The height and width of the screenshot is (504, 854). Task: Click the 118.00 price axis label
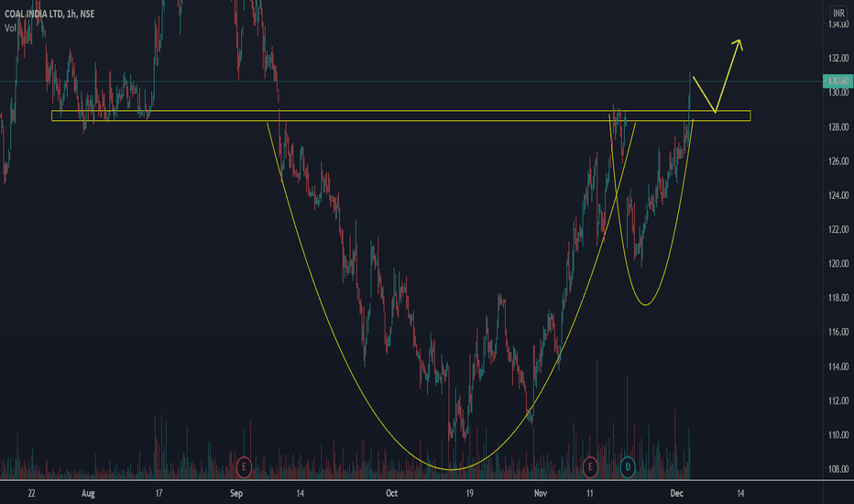pyautogui.click(x=838, y=298)
